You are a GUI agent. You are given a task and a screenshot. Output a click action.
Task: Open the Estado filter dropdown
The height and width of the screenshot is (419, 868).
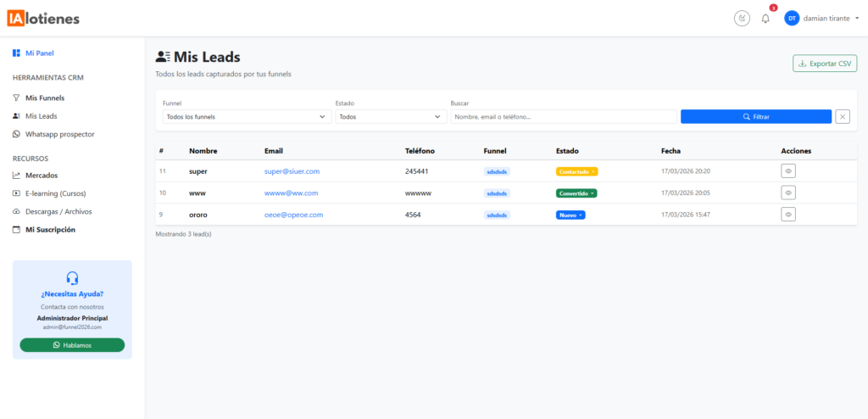[389, 117]
